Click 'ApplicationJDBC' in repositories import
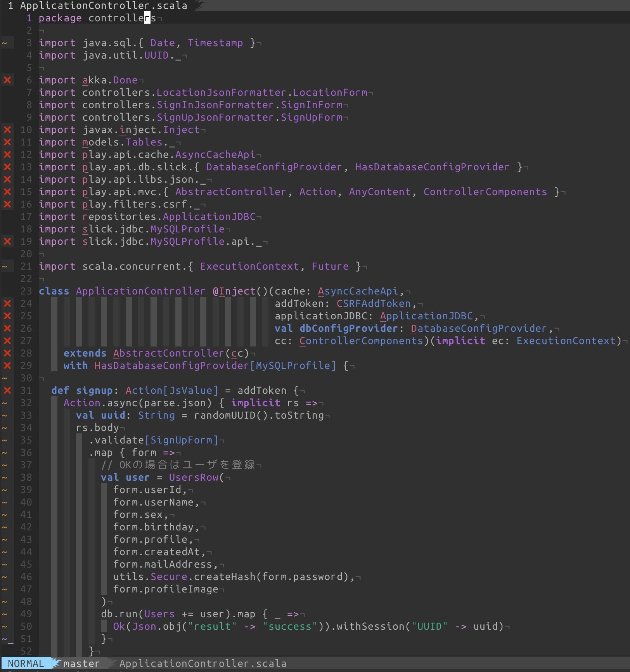 [209, 217]
